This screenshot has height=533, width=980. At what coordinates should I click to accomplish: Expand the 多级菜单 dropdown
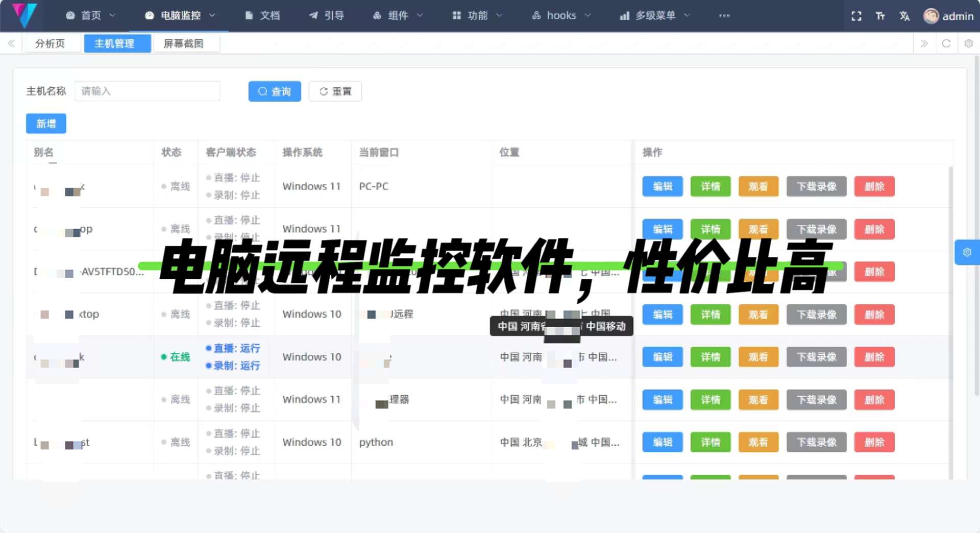655,15
